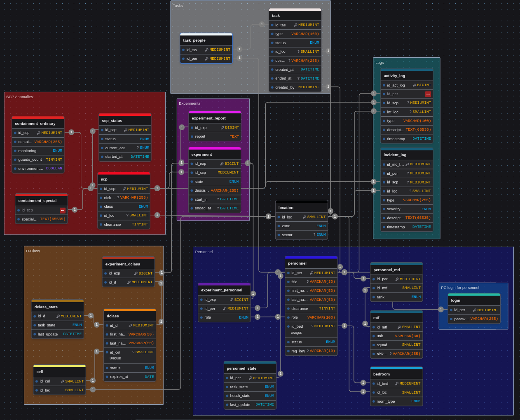Click the primary key icon in task id_tas row
Screen dimensions: 520x420
(x=295, y=25)
